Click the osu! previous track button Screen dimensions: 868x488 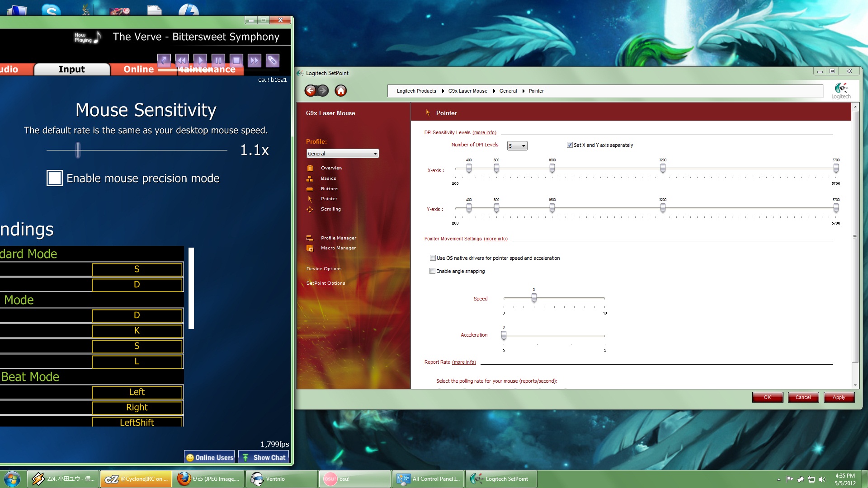(182, 60)
